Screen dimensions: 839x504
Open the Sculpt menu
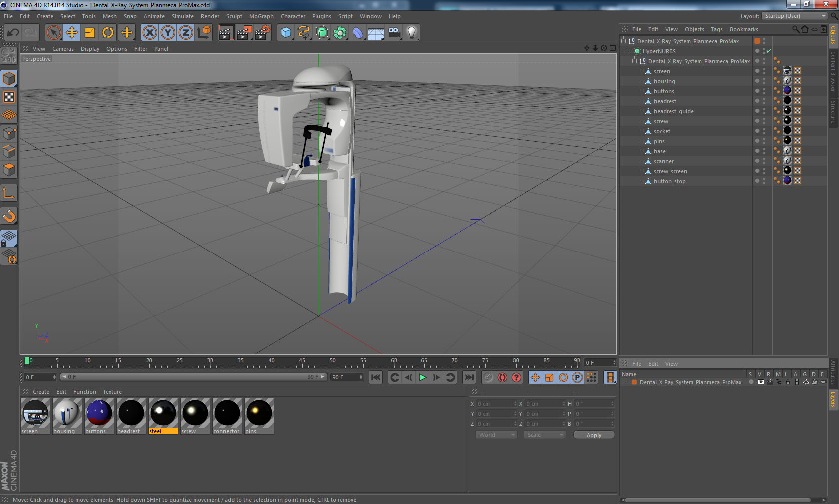234,16
